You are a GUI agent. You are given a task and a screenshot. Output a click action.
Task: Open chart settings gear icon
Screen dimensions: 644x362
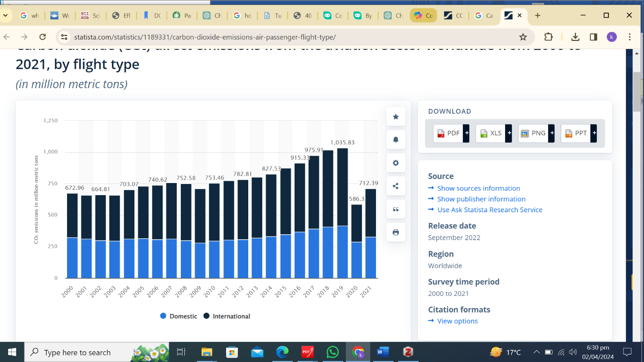click(396, 163)
